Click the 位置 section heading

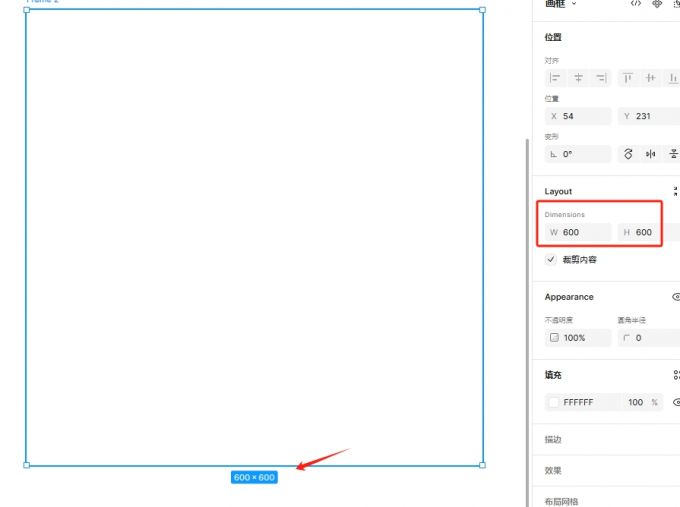(x=553, y=37)
